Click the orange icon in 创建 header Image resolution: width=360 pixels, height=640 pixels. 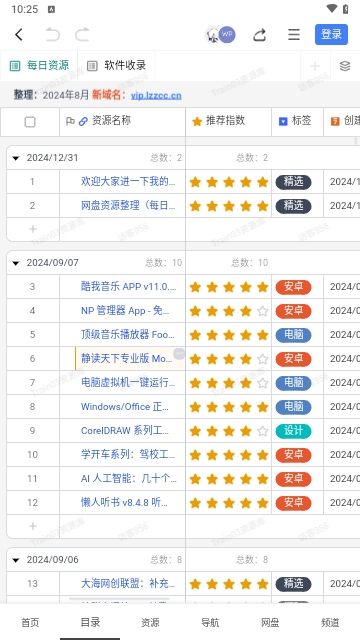[335, 122]
